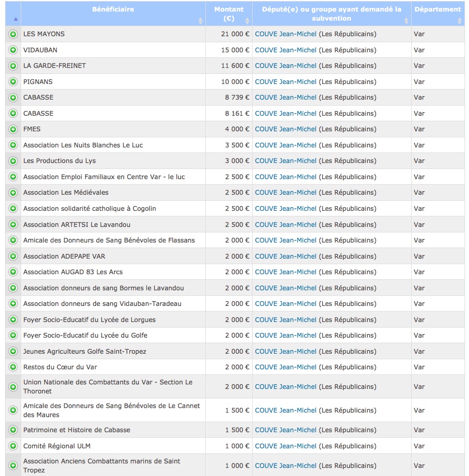
Task: Open COUVE Jean-Michel link in PIGNANS row
Action: pyautogui.click(x=286, y=82)
